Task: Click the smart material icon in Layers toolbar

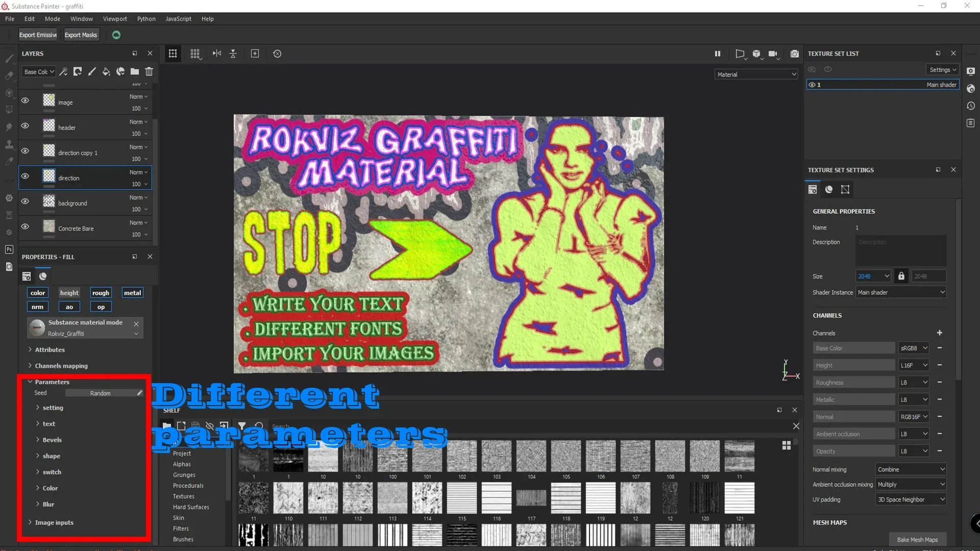Action: 120,71
